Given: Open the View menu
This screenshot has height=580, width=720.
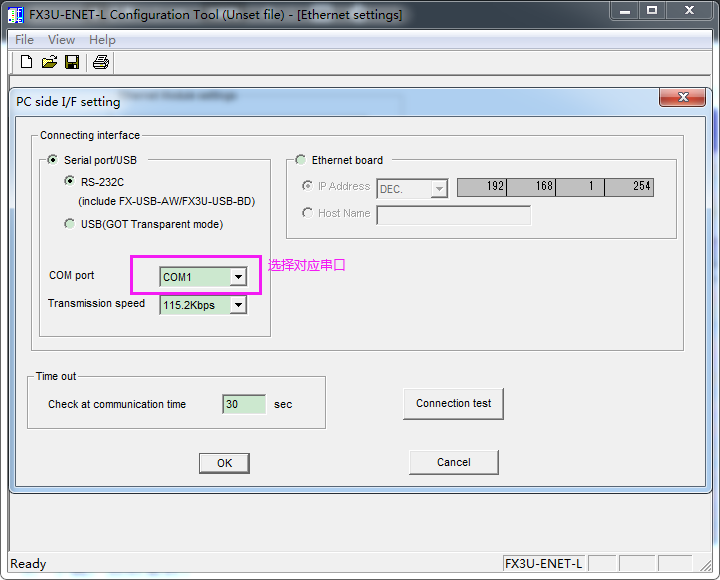Looking at the screenshot, I should pos(62,40).
